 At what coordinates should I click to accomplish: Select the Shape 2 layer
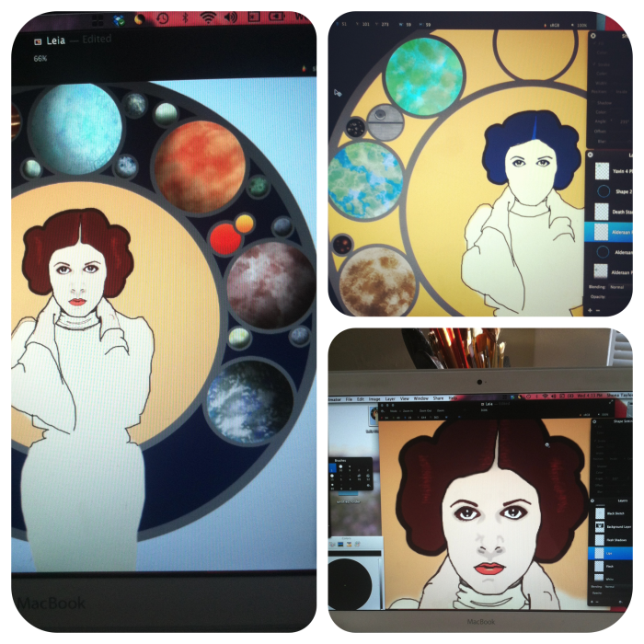pyautogui.click(x=609, y=191)
